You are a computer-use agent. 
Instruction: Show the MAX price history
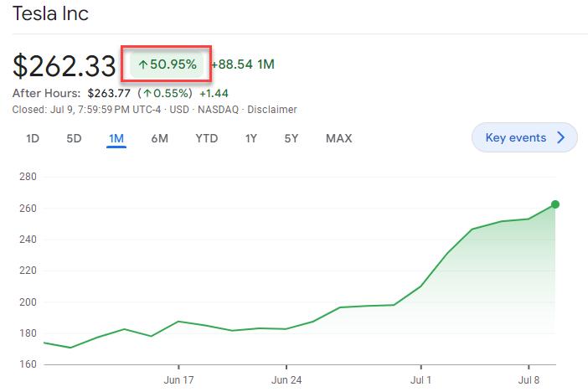(x=339, y=138)
